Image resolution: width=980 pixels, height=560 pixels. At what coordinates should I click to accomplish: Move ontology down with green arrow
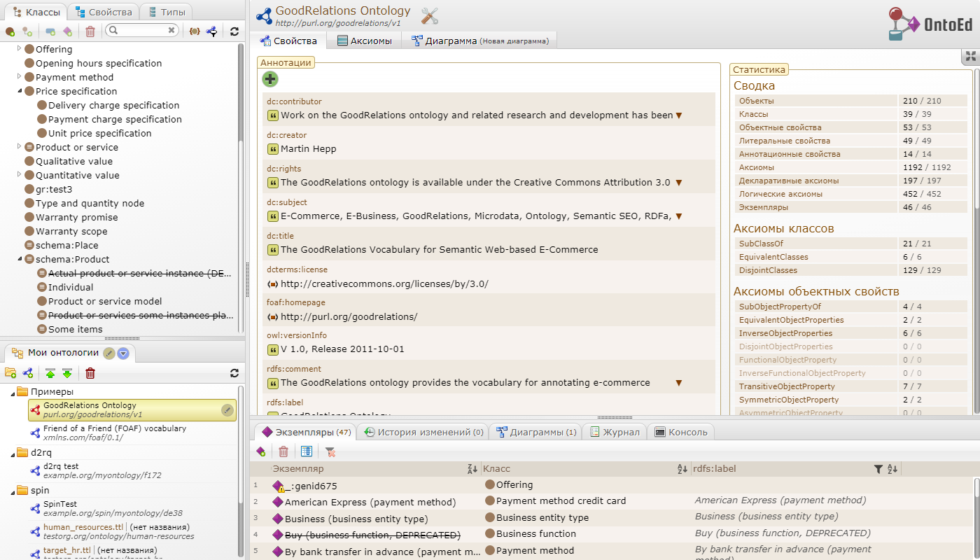[x=67, y=373]
